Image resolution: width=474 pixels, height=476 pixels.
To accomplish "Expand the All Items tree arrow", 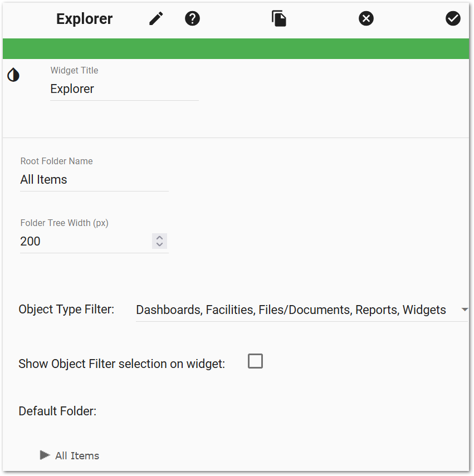I will 45,455.
